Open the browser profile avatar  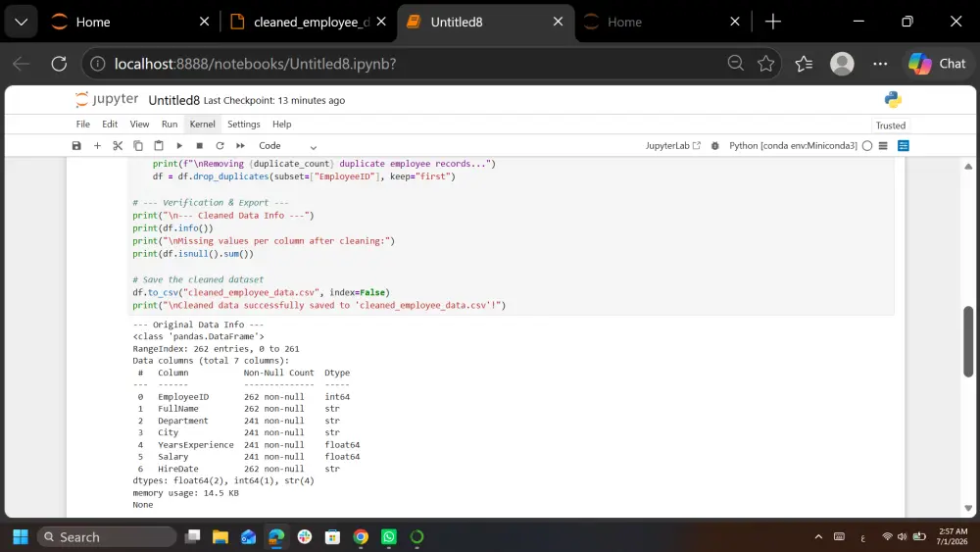[x=842, y=63]
